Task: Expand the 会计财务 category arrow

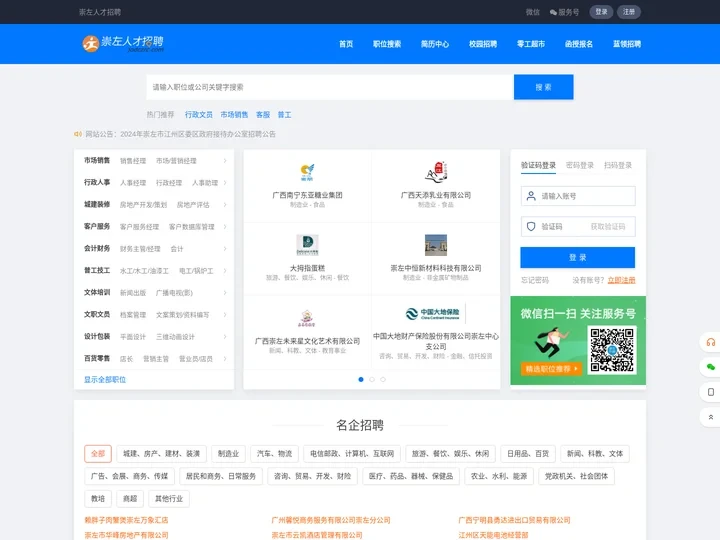Action: click(x=225, y=249)
